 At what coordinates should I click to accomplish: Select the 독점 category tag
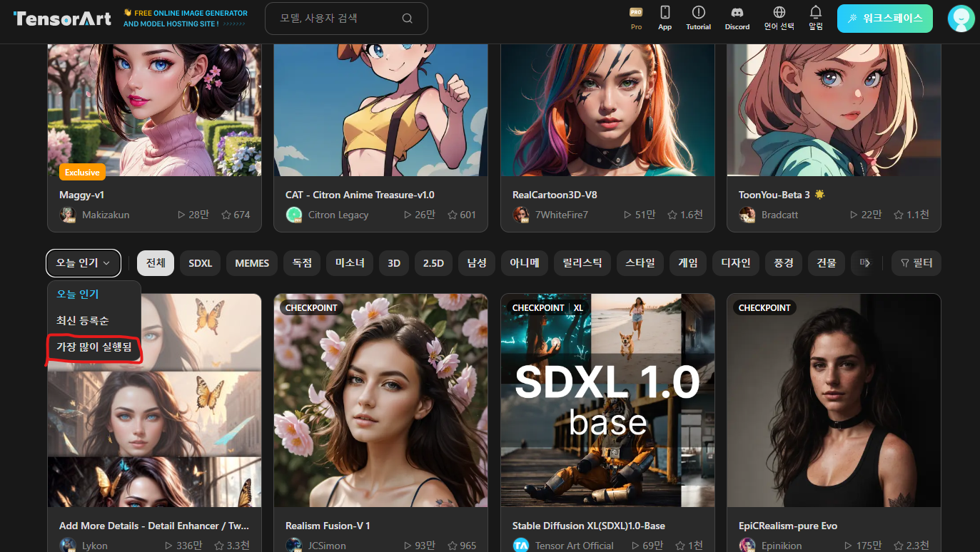pos(302,263)
